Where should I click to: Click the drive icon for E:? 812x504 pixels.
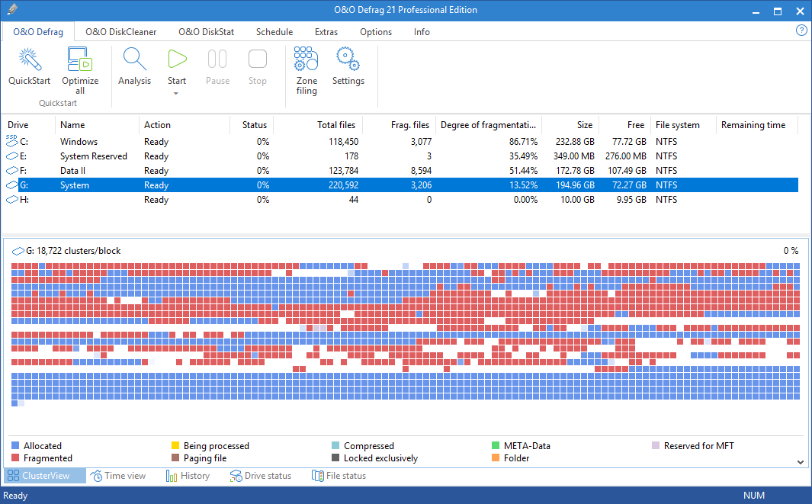coord(12,156)
